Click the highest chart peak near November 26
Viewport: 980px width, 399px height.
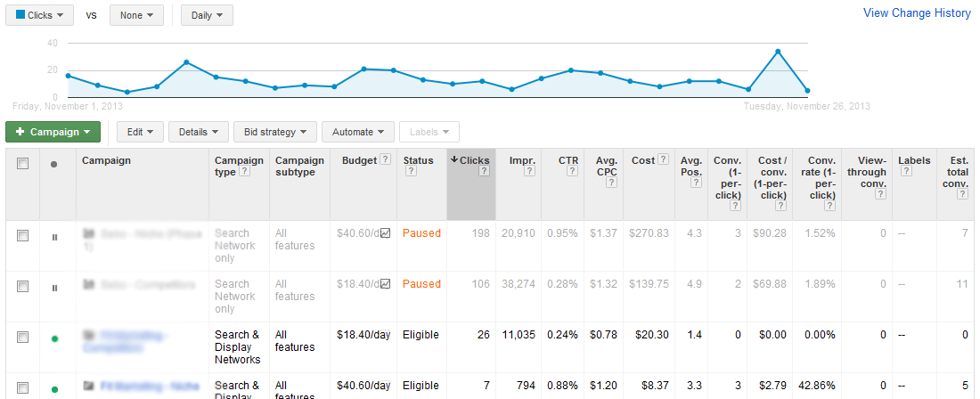[778, 51]
